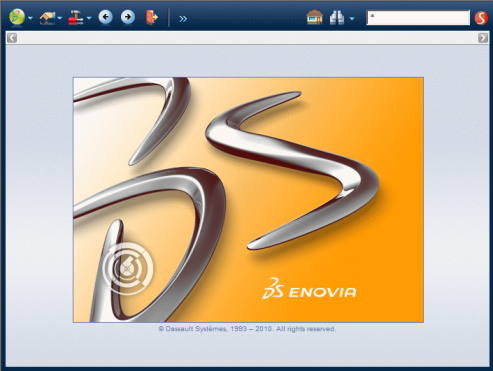Screen dimensions: 493x371
Task: Click the green 3DS globe icon
Action: [x=17, y=17]
